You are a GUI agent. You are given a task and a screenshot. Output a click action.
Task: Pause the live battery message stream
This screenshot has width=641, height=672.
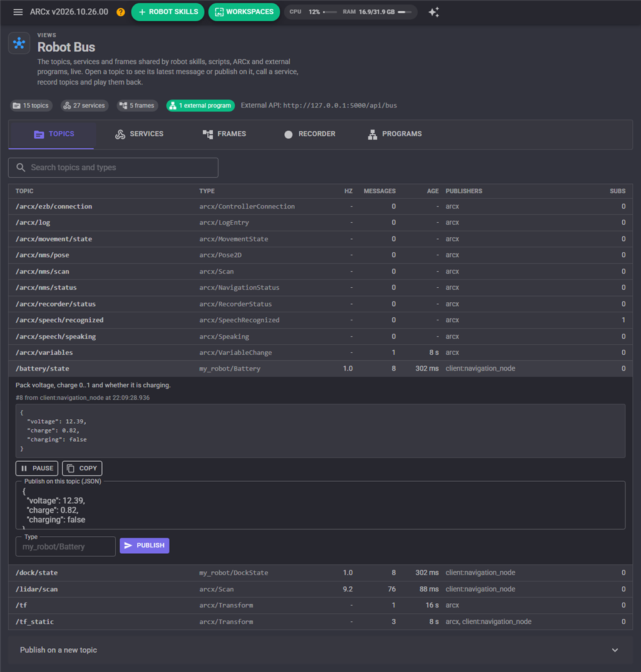pyautogui.click(x=37, y=469)
